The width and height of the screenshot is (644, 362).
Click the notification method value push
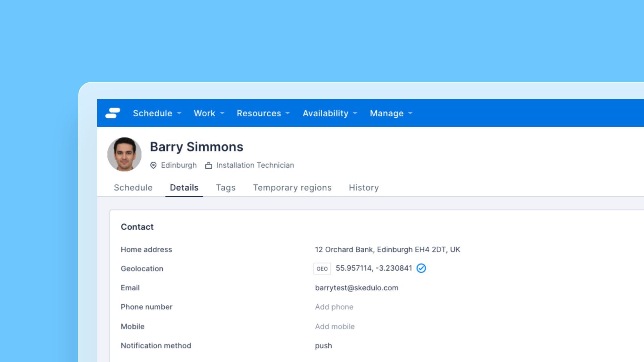point(323,346)
